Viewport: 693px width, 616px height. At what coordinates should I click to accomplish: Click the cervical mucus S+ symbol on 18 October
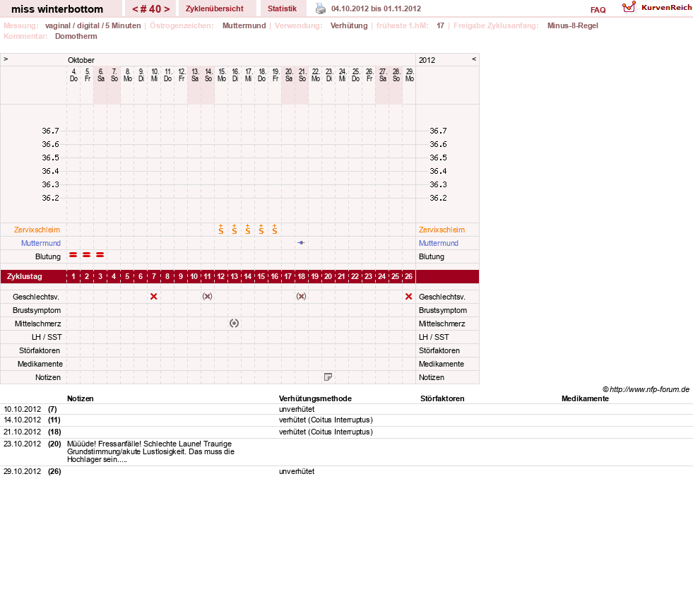coord(261,229)
